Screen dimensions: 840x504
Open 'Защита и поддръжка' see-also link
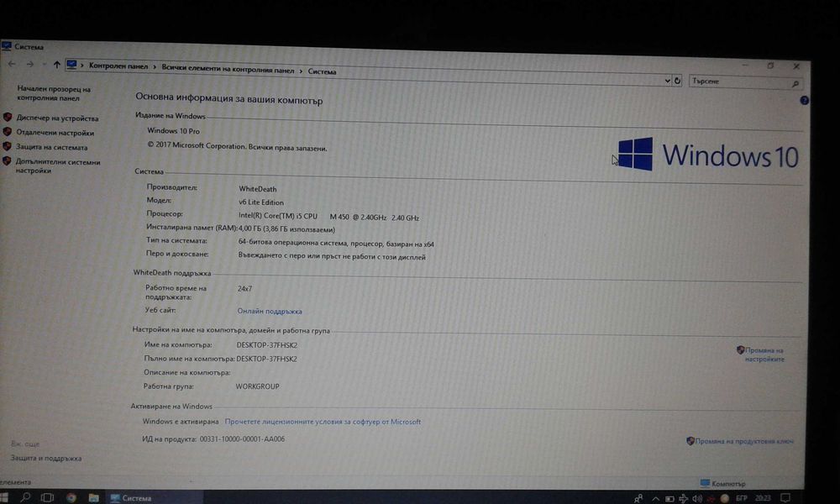[46, 458]
